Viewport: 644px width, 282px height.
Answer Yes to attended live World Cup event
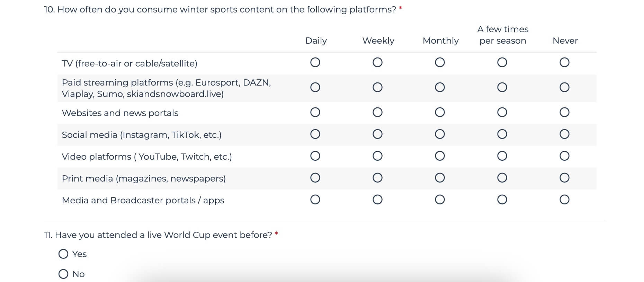[x=63, y=254]
